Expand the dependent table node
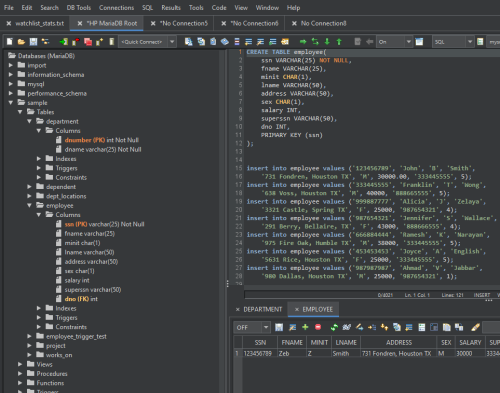This screenshot has width=500, height=393. (x=30, y=187)
